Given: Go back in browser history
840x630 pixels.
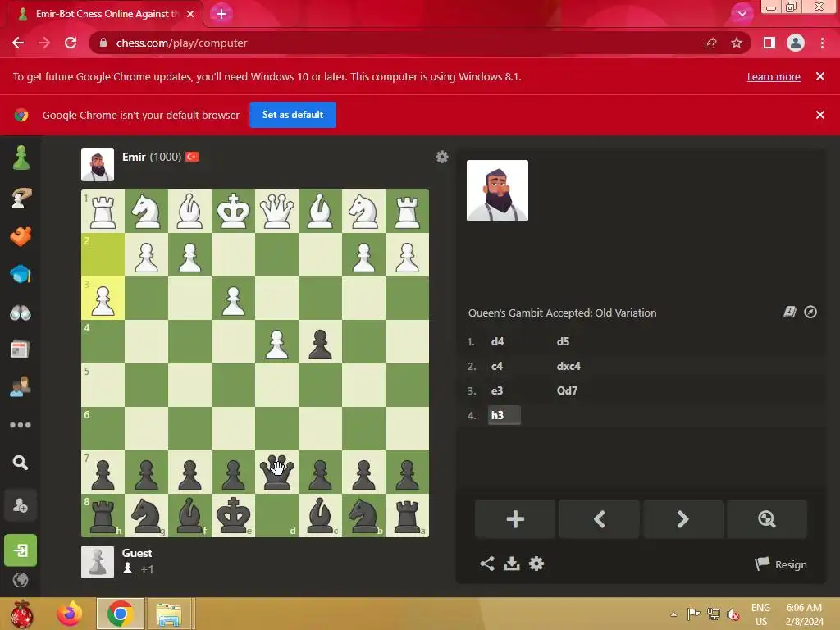Looking at the screenshot, I should 18,43.
